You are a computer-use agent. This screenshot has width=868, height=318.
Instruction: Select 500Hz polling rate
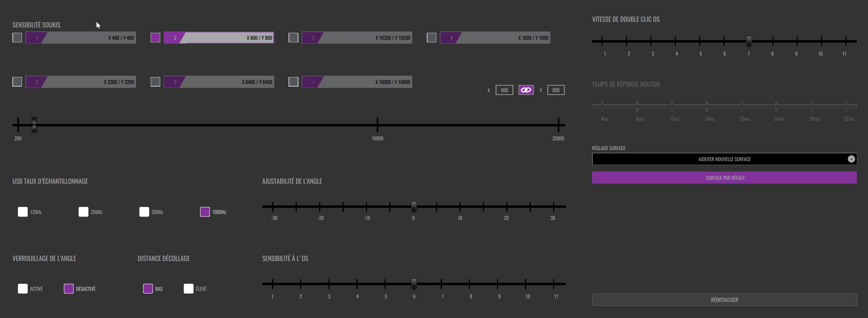[144, 212]
